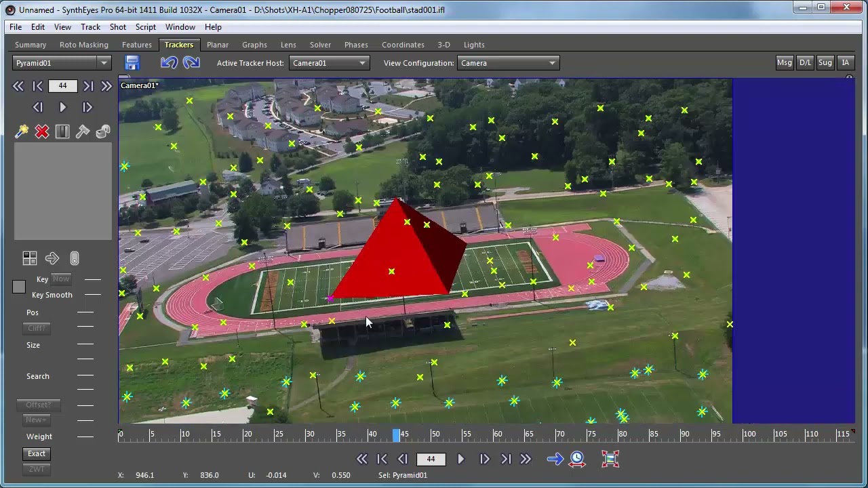Click the four-square grid icon
The width and height of the screenshot is (868, 488).
coord(30,258)
